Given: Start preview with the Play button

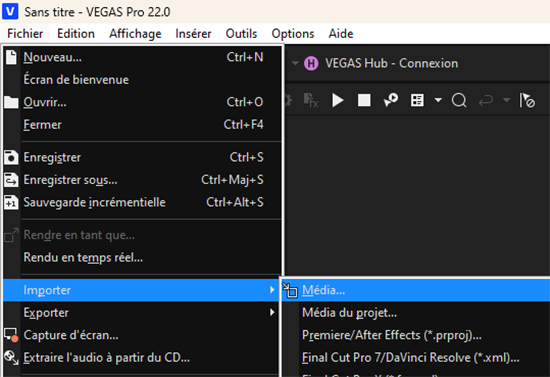Looking at the screenshot, I should 337,101.
